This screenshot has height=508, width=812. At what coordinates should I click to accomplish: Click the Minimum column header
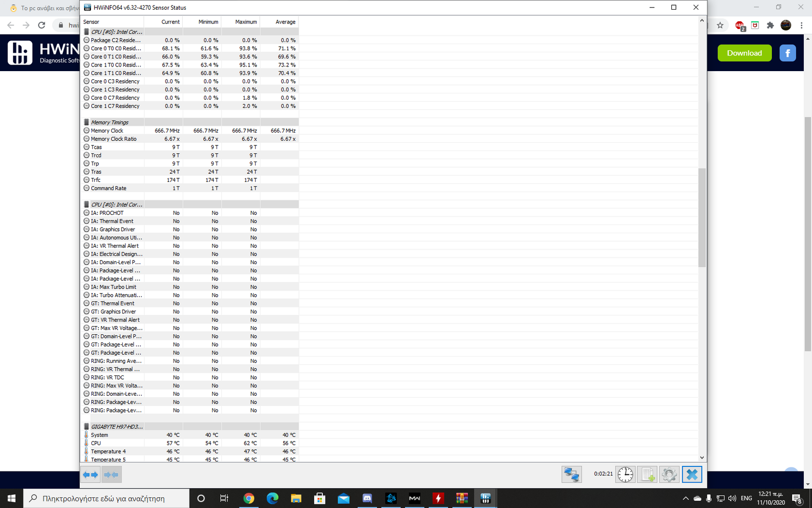point(202,22)
